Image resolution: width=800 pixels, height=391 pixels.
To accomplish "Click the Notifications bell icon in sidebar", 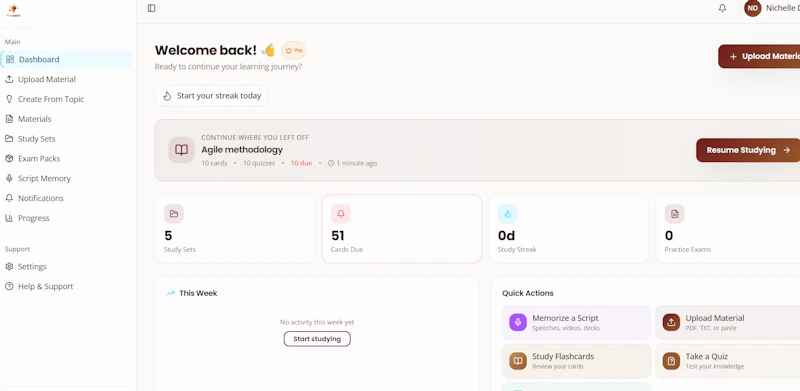I will pyautogui.click(x=9, y=198).
